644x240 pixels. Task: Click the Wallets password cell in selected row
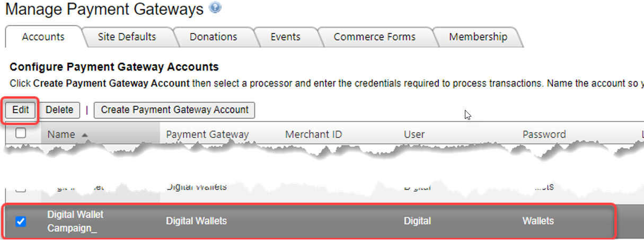(x=538, y=221)
